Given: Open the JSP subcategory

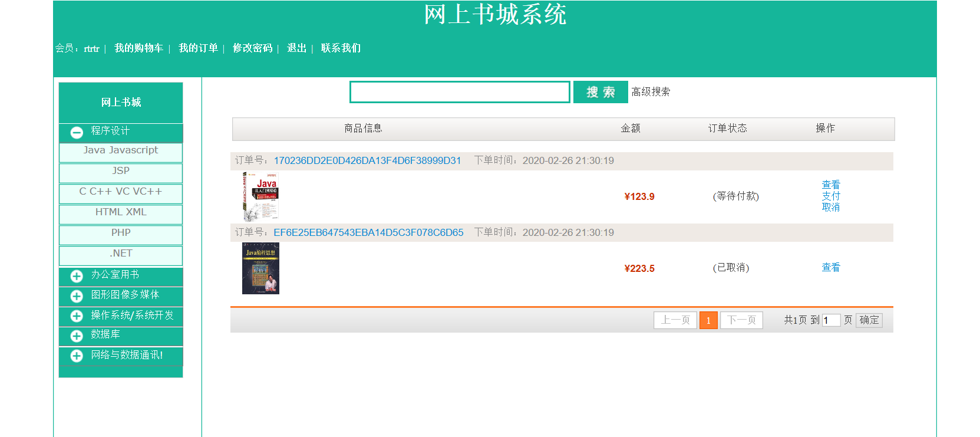Looking at the screenshot, I should [x=121, y=173].
